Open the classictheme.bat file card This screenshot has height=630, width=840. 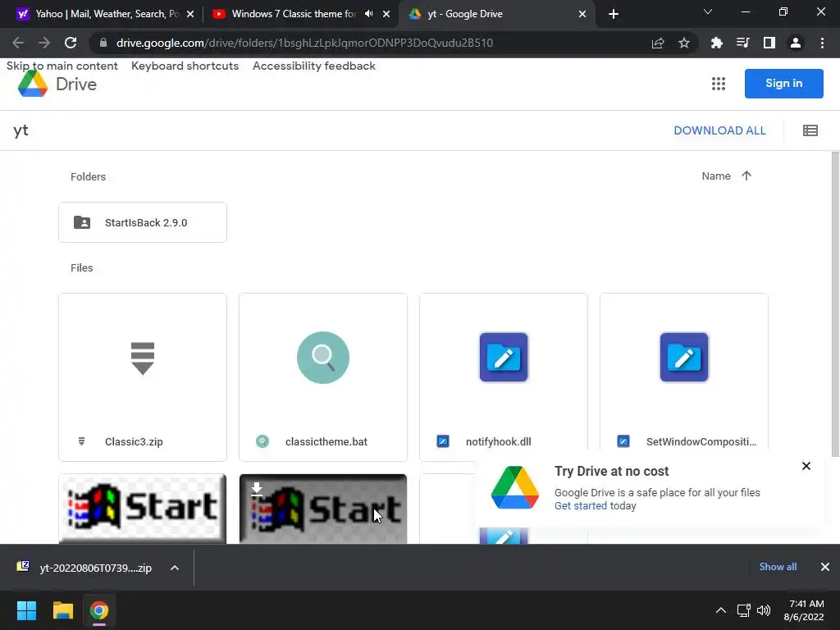click(x=323, y=377)
